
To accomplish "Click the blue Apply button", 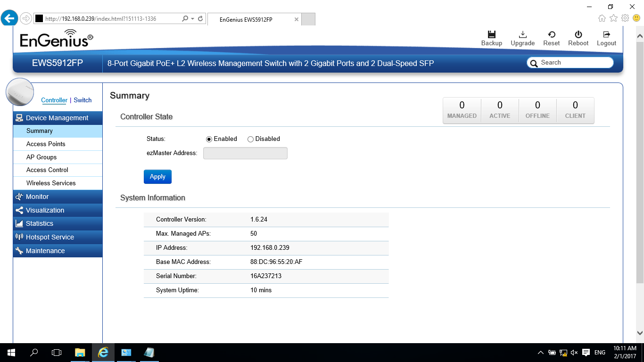I will (x=157, y=177).
